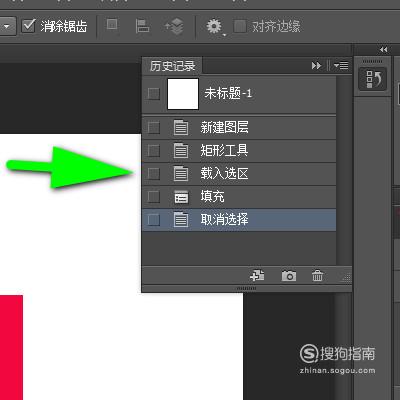400x400 pixels.
Task: Select the 载入选区 history state
Action: tap(239, 174)
